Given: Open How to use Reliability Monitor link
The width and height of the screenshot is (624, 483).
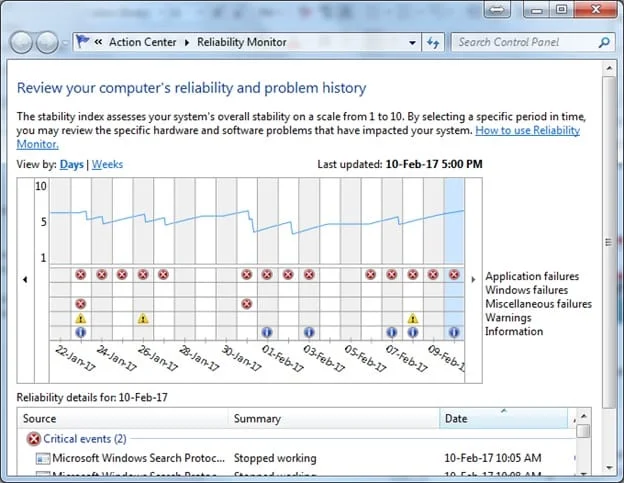Looking at the screenshot, I should (527, 130).
